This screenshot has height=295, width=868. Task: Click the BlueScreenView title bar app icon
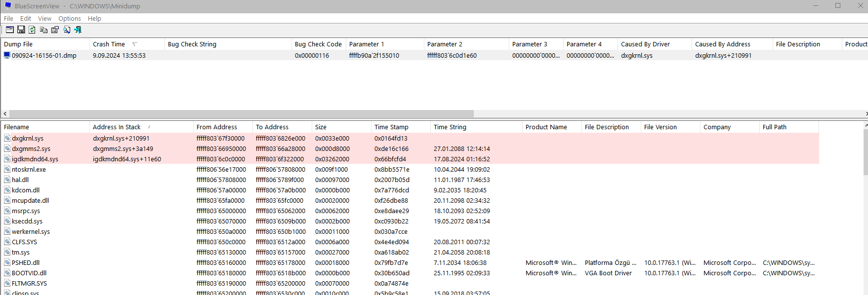click(7, 6)
